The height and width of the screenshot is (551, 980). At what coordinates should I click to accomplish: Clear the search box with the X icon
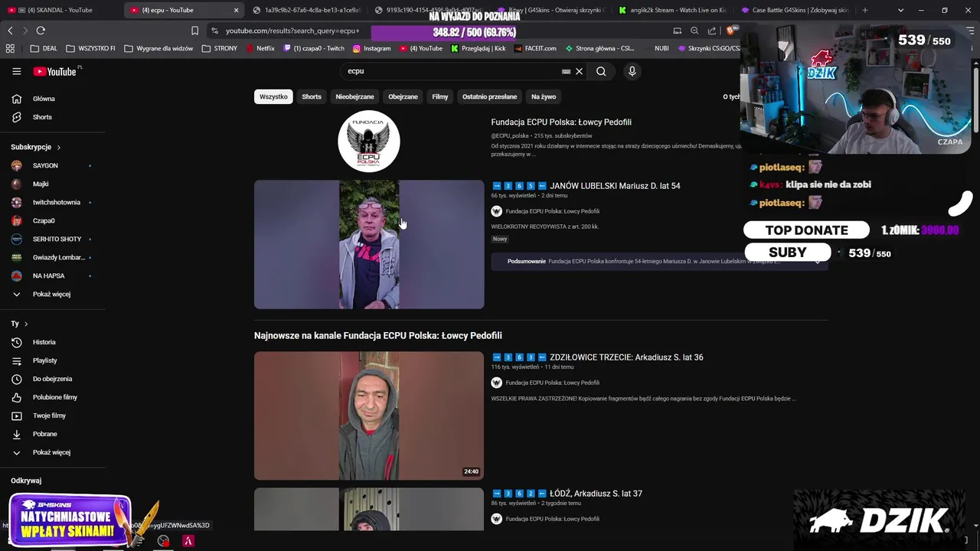[580, 71]
